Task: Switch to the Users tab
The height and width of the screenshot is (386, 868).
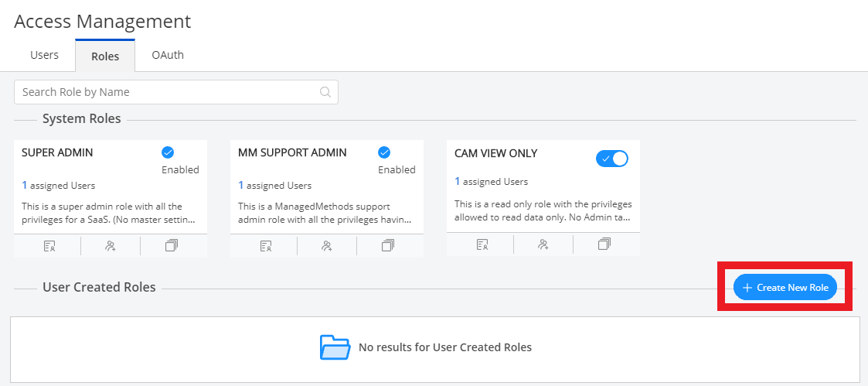Action: pos(44,55)
